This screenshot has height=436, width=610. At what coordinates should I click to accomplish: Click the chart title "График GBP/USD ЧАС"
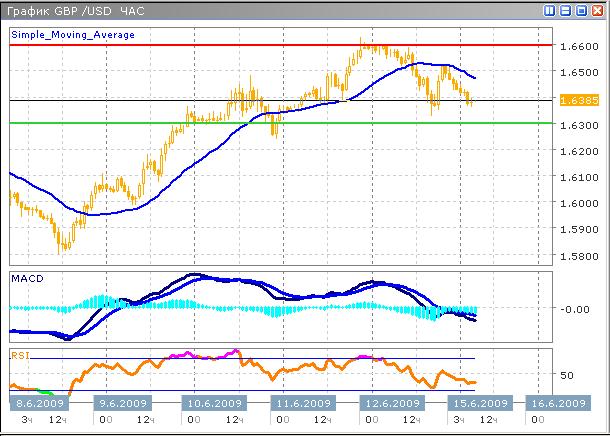(69, 11)
